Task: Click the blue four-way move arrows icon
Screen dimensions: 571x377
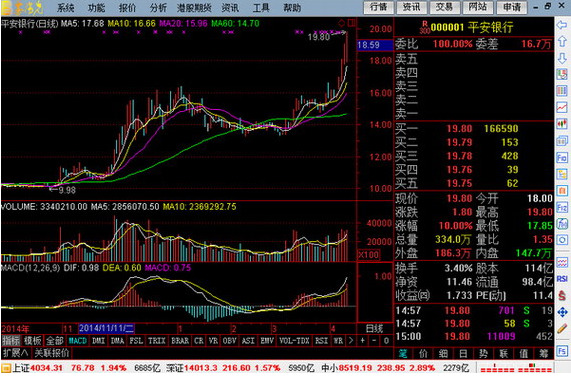Action: click(562, 312)
